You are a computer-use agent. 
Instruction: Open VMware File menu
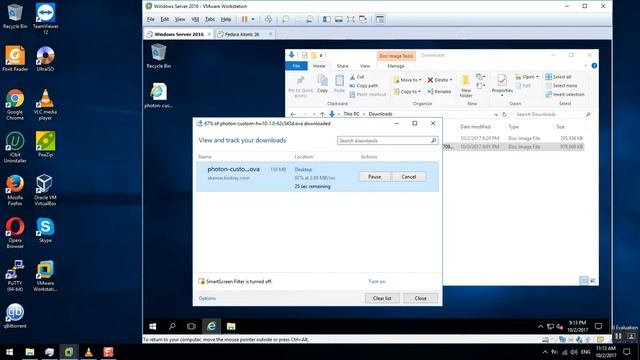pos(151,19)
